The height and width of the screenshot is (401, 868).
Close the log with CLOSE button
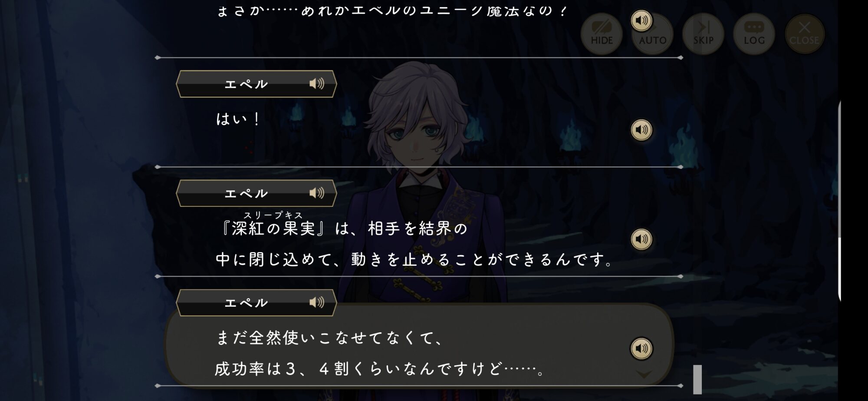(804, 34)
